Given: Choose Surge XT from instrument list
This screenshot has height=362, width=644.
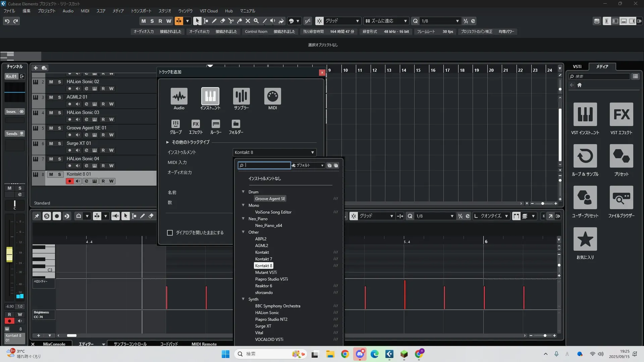Looking at the screenshot, I should coord(263,326).
